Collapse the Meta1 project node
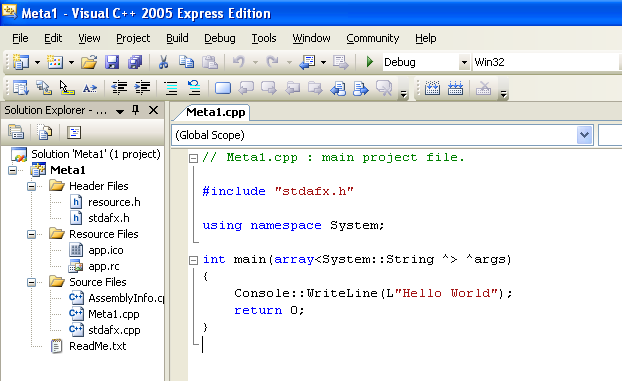This screenshot has width=622, height=381. (13, 170)
